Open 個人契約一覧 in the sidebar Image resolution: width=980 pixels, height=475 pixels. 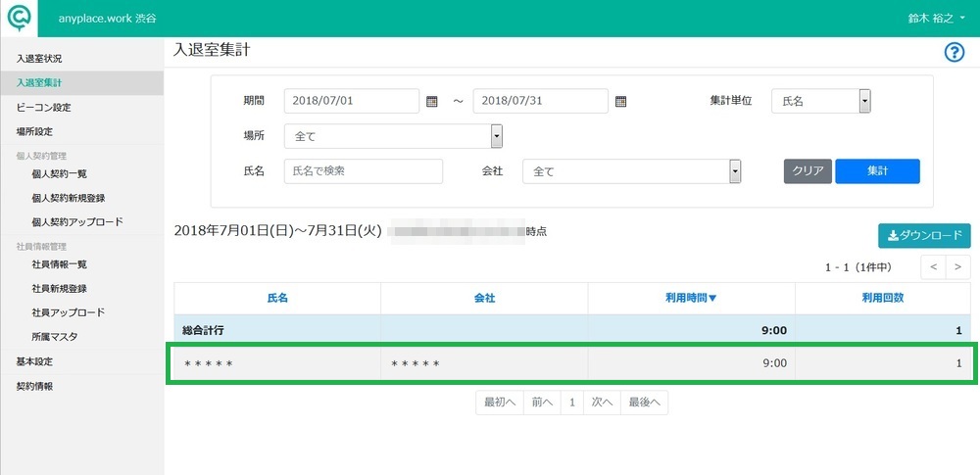tap(59, 173)
